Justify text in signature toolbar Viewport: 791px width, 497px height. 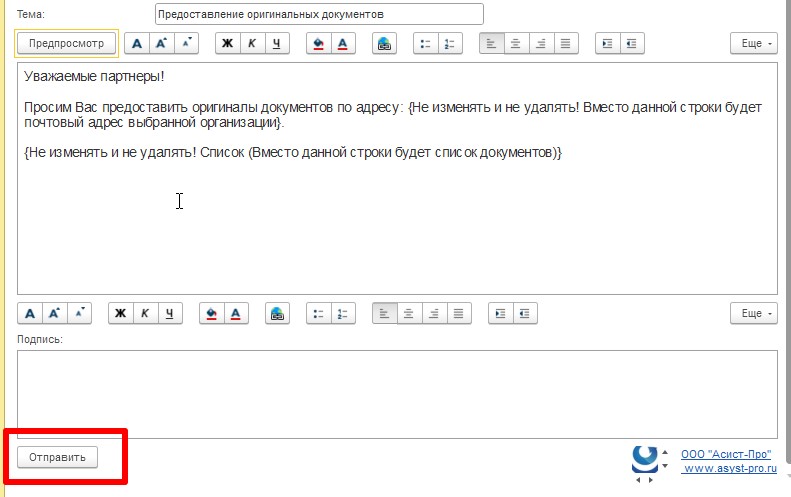click(x=459, y=313)
